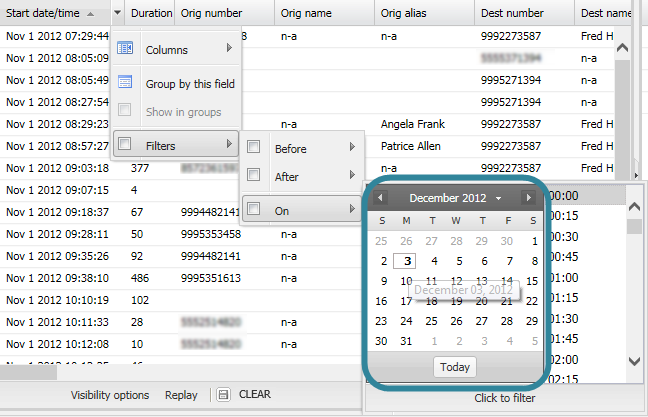Viewport: 648px width, 417px height.
Task: Click the Group by this field icon
Action: click(x=125, y=83)
